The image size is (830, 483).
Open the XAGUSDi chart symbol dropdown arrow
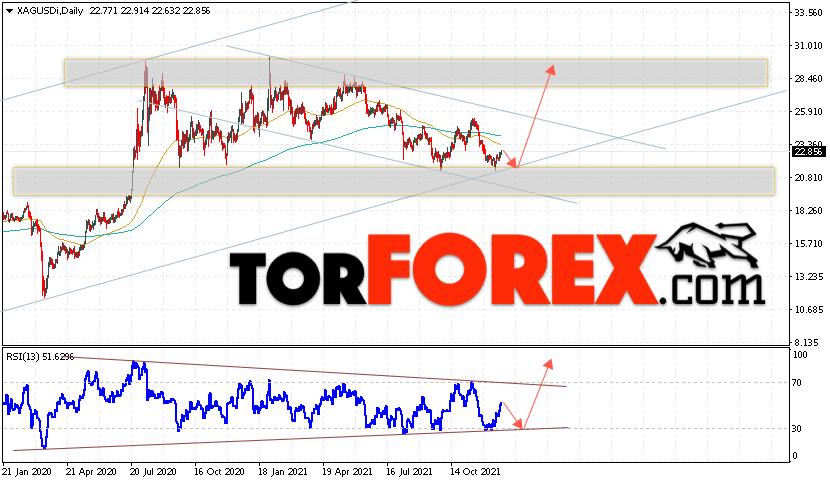[x=9, y=11]
